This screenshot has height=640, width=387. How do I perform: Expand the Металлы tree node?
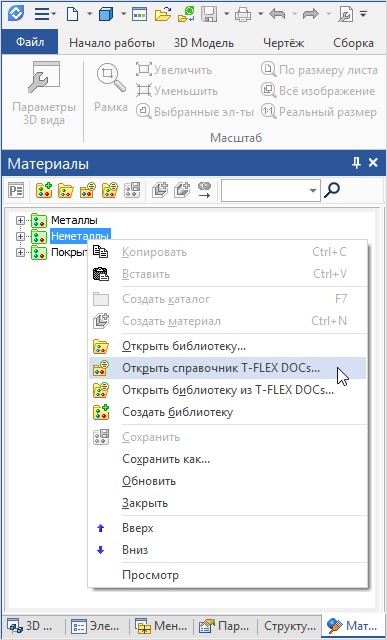pos(20,220)
